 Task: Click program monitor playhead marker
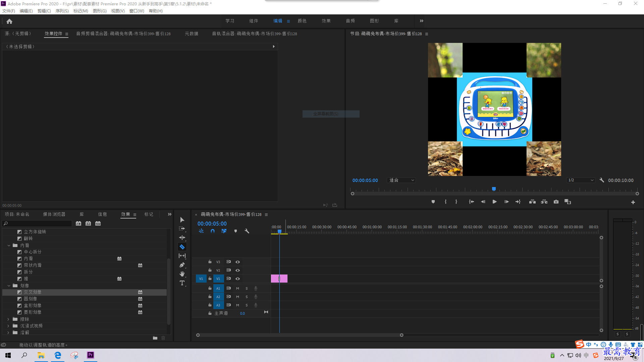494,189
